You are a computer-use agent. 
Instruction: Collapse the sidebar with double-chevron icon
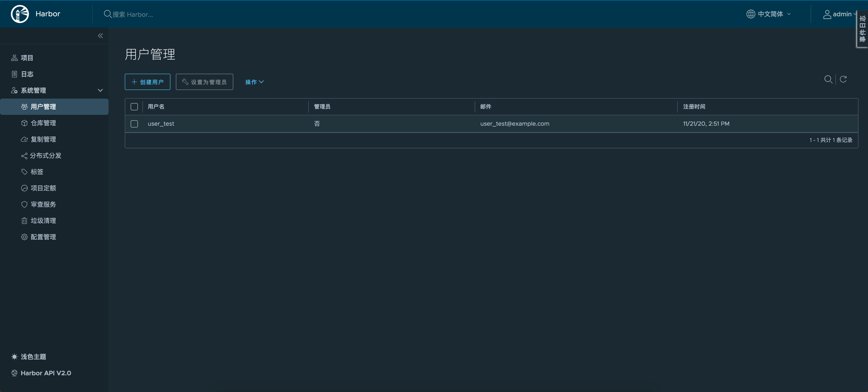pyautogui.click(x=100, y=36)
